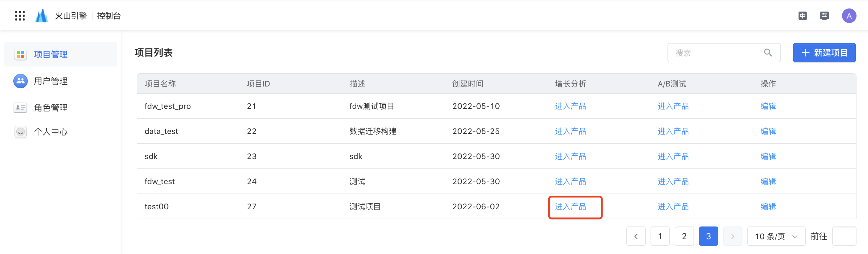Edit the sdk project
This screenshot has width=868, height=254.
(x=768, y=156)
